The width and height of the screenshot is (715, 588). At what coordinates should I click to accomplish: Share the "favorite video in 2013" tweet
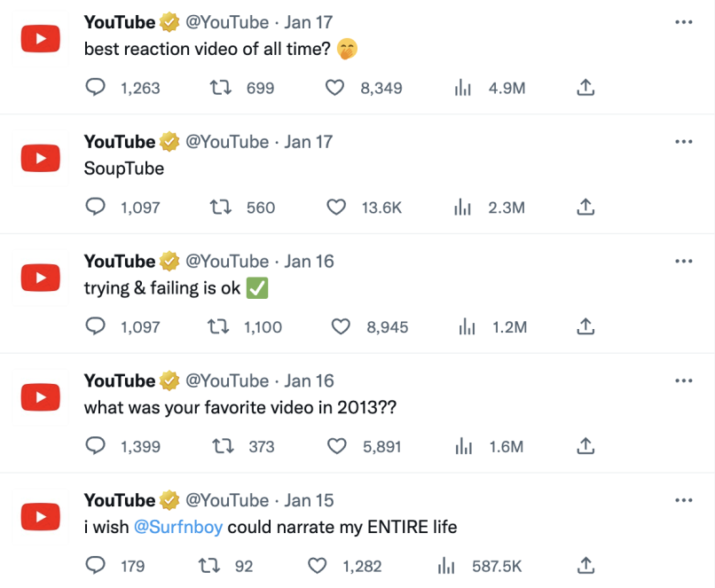[x=585, y=446]
